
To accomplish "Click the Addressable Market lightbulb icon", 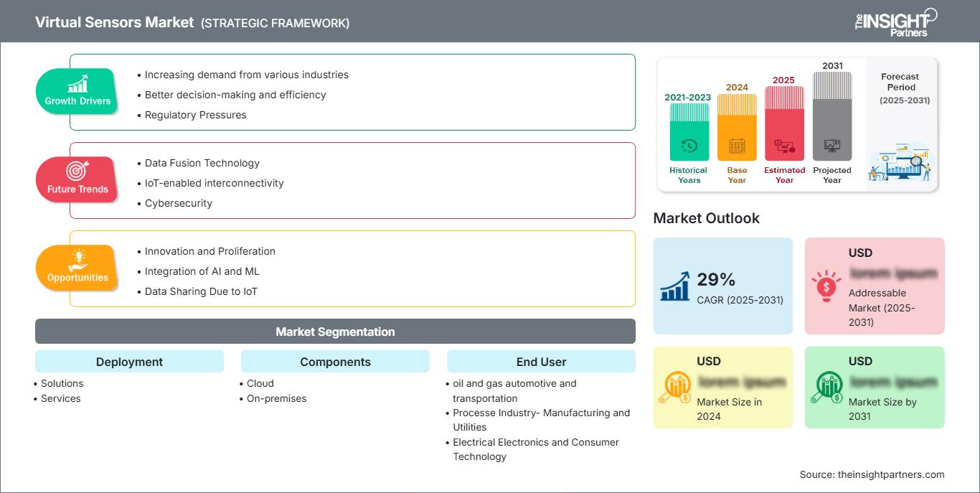I will 826,286.
